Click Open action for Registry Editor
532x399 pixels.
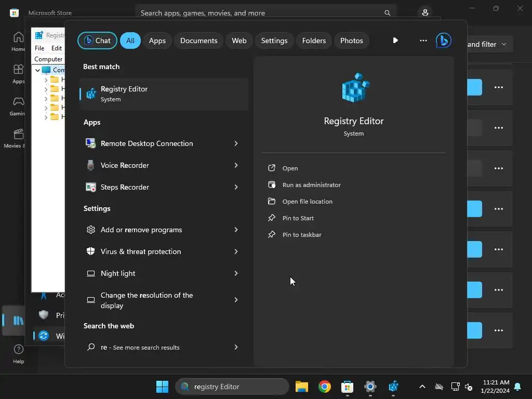click(x=290, y=168)
